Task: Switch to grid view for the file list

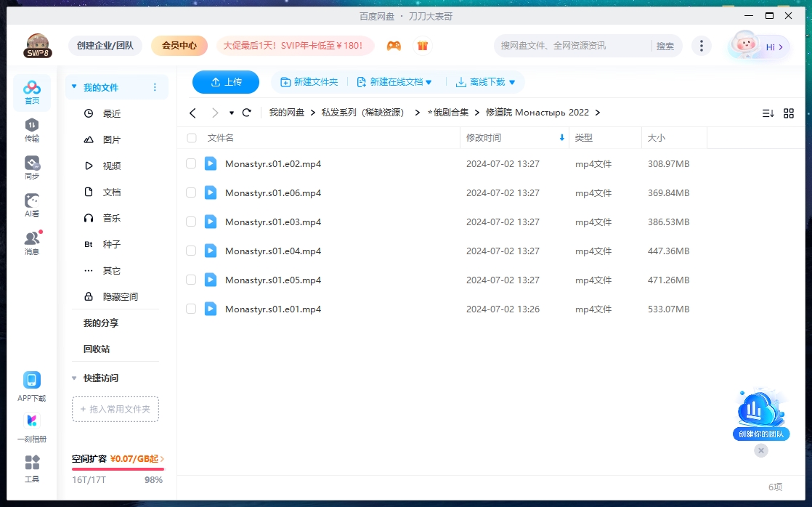Action: pos(789,113)
